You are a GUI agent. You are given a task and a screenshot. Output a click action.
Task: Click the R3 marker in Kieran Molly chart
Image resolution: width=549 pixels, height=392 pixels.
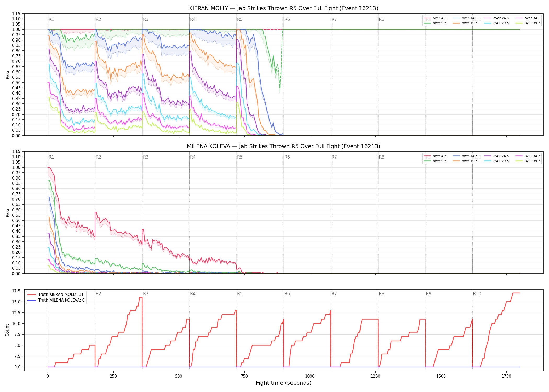[146, 19]
